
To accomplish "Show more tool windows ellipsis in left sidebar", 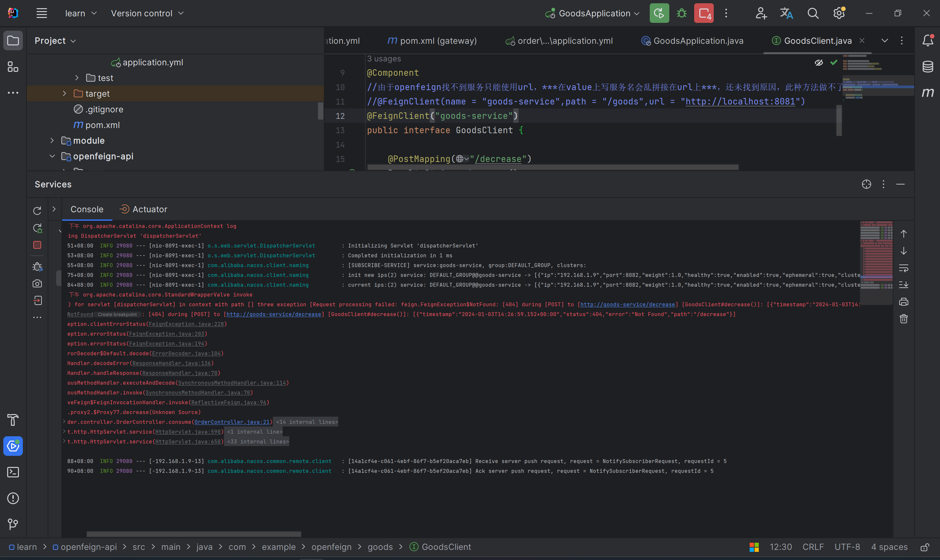I will pyautogui.click(x=13, y=93).
